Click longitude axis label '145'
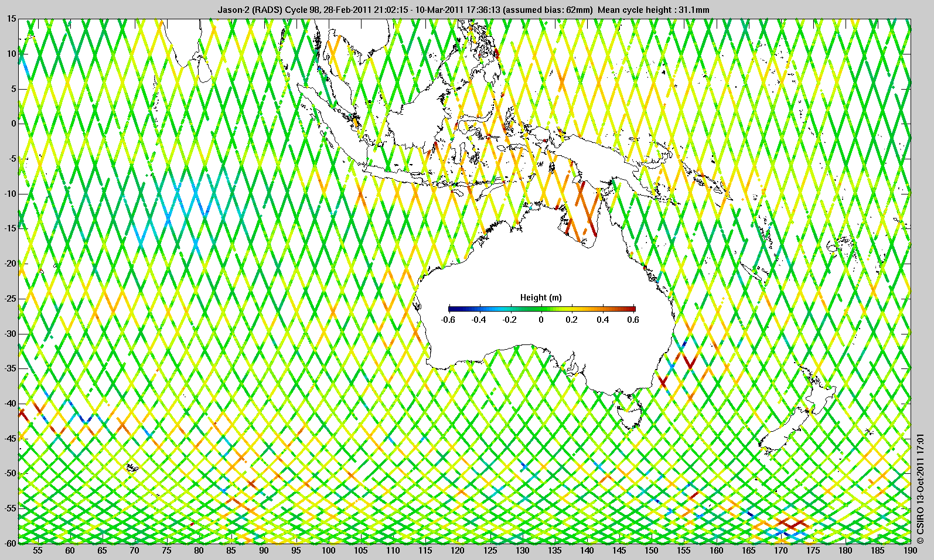The height and width of the screenshot is (560, 934). [619, 551]
